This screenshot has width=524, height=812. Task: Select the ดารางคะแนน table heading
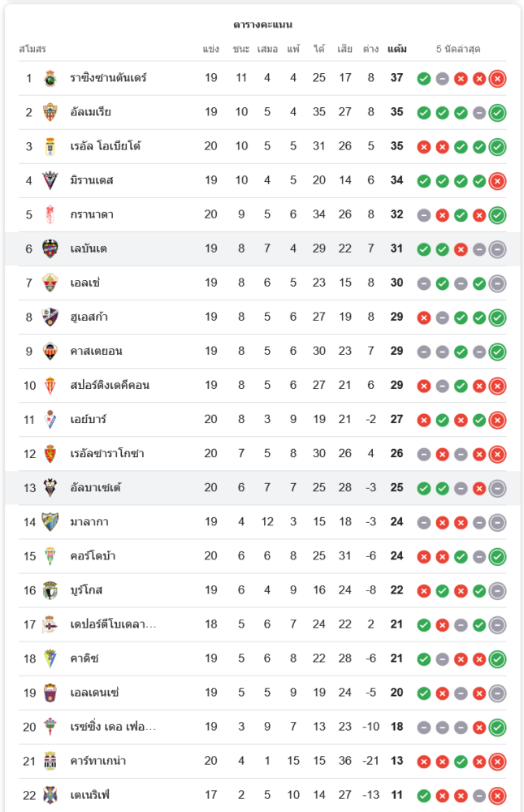262,24
